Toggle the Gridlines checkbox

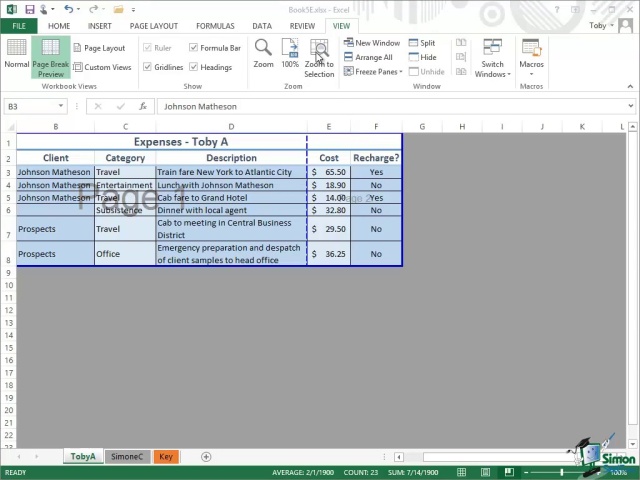click(148, 68)
